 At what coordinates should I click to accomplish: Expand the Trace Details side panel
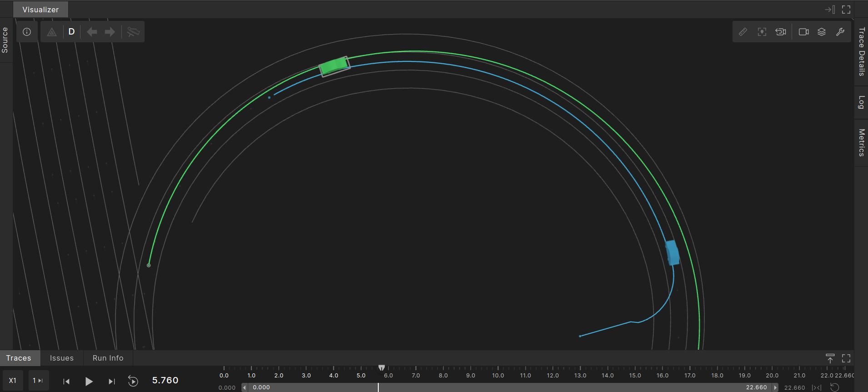click(x=861, y=51)
